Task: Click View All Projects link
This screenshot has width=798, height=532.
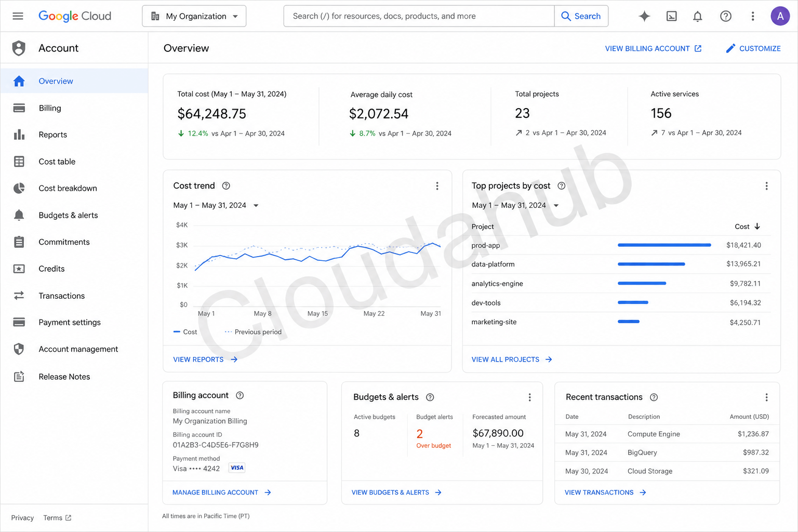Action: (x=512, y=360)
